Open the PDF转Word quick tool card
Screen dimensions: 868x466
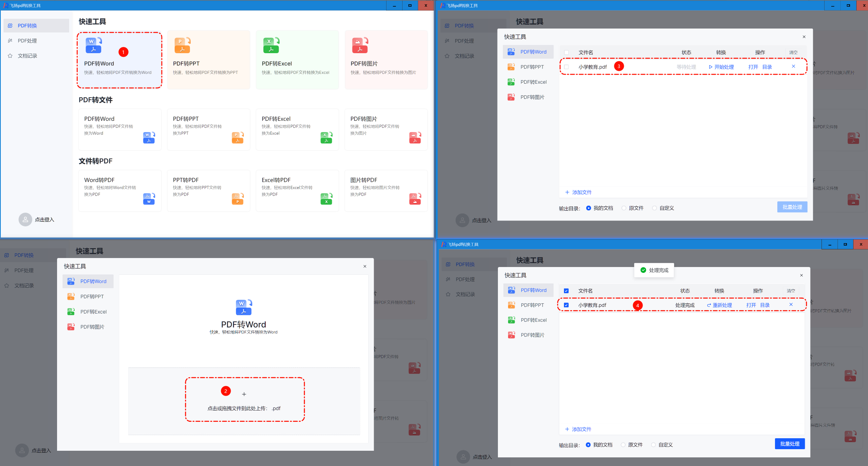point(120,60)
